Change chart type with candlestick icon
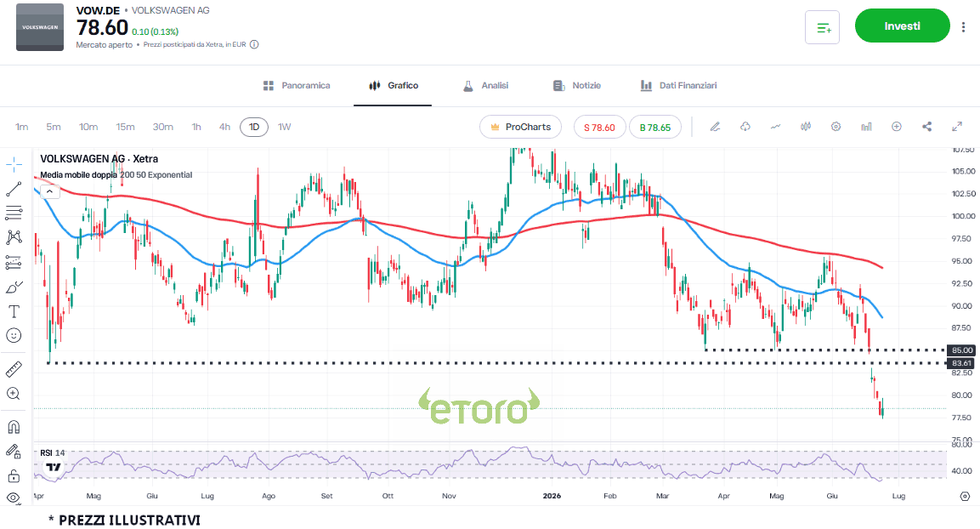 (x=806, y=127)
